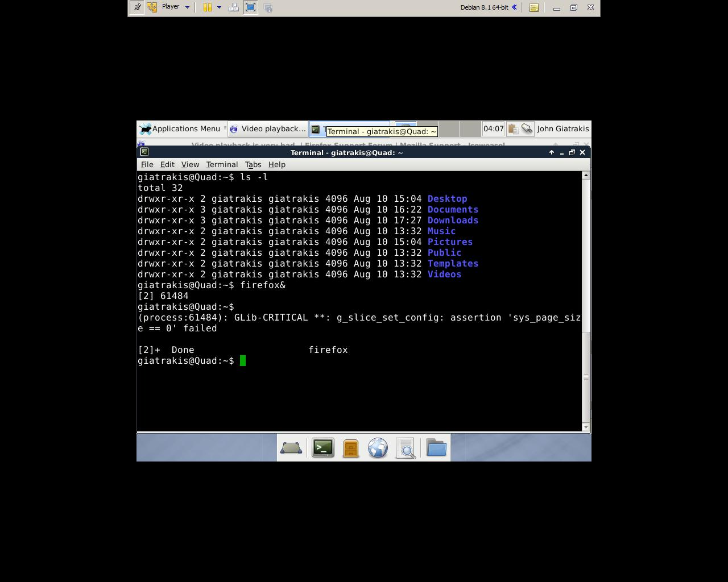
Task: Click the panel clock showing 04:07
Action: pos(493,129)
